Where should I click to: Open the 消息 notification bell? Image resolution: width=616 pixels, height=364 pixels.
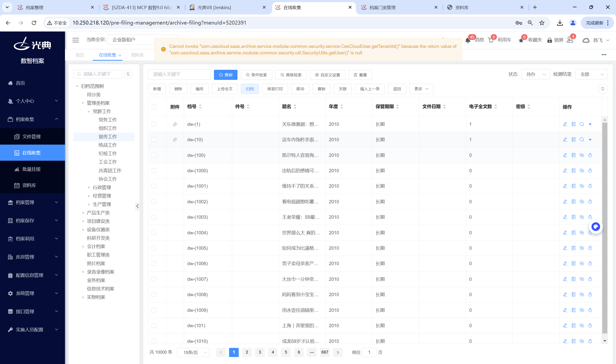(468, 40)
